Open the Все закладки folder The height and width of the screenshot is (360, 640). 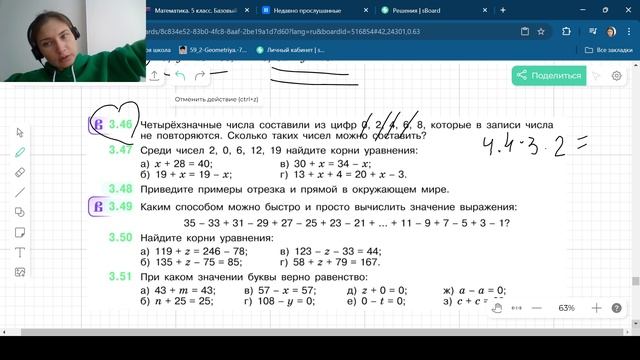click(x=609, y=50)
